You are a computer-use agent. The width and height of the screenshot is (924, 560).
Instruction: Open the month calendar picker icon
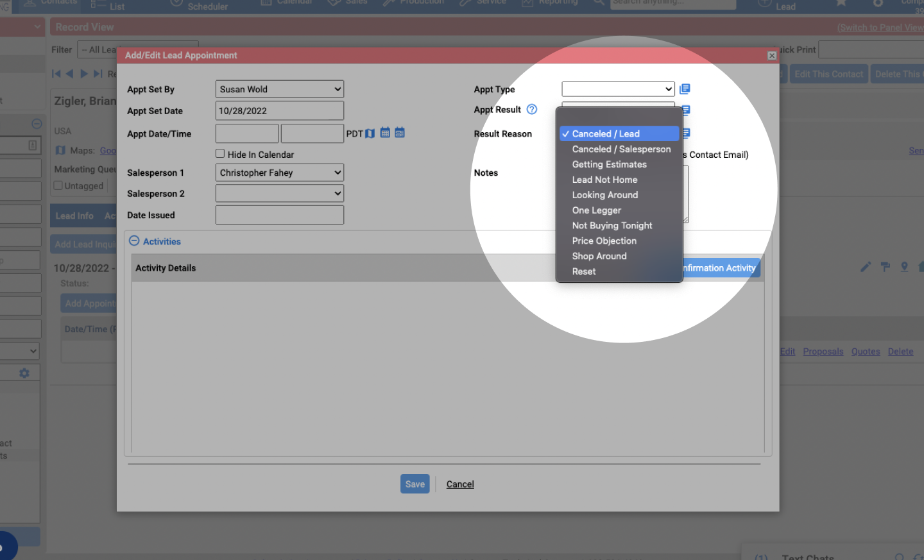click(x=385, y=133)
